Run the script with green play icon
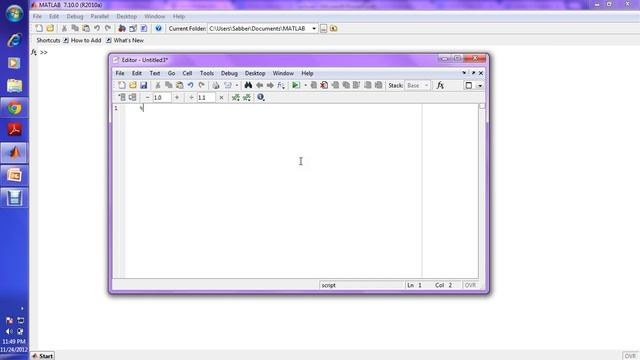The width and height of the screenshot is (640, 360). (x=296, y=85)
